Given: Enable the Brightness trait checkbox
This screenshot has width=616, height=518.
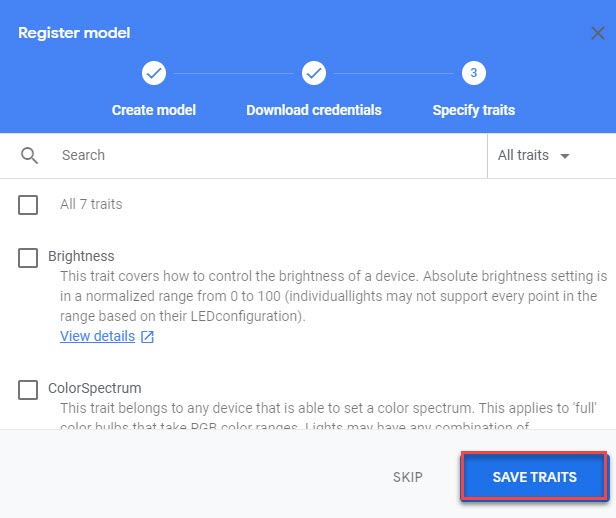Looking at the screenshot, I should [x=28, y=258].
